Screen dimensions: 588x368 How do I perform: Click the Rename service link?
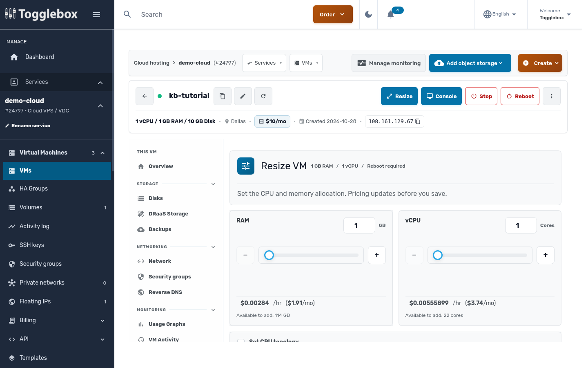(28, 126)
